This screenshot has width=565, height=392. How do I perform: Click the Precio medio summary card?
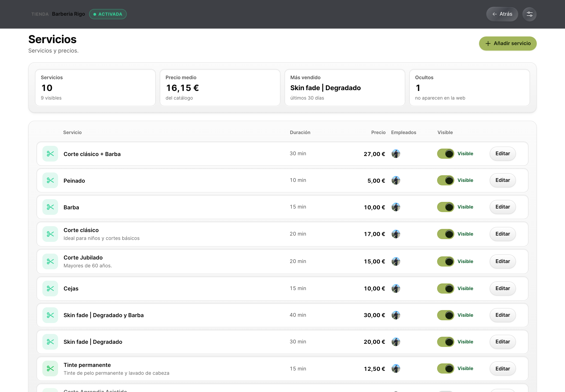220,88
